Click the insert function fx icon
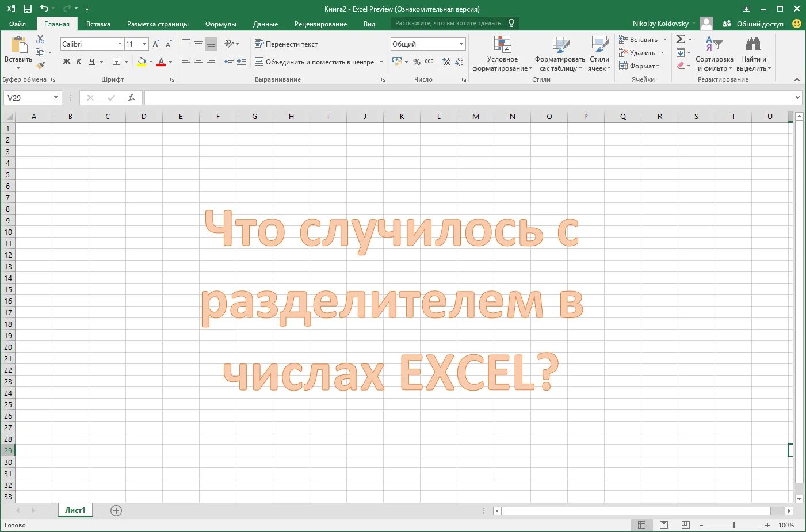 coord(132,98)
